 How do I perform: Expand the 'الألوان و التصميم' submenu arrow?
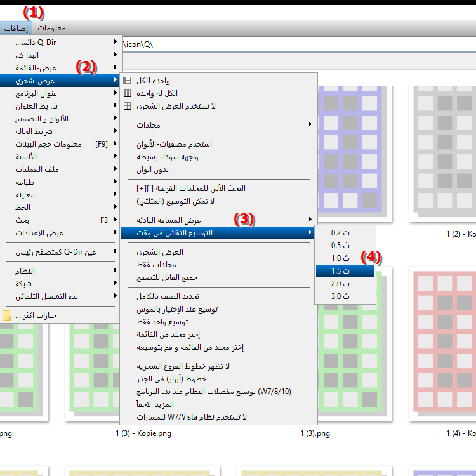(x=116, y=118)
